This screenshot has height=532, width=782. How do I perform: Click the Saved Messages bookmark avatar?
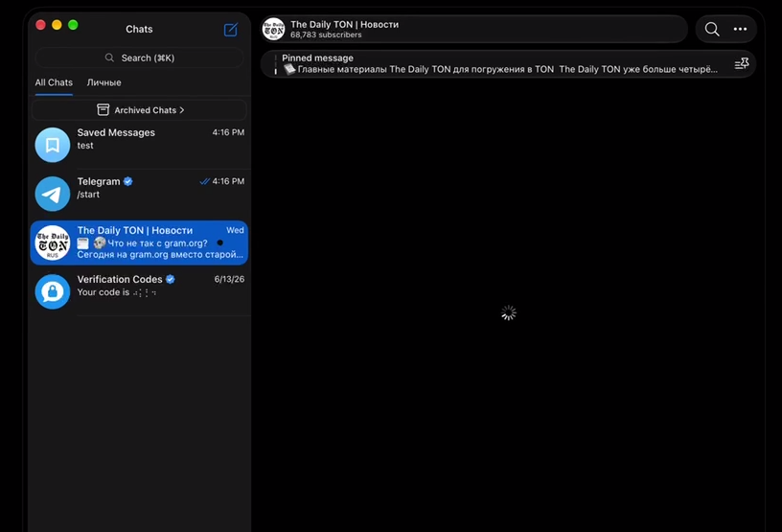click(53, 145)
